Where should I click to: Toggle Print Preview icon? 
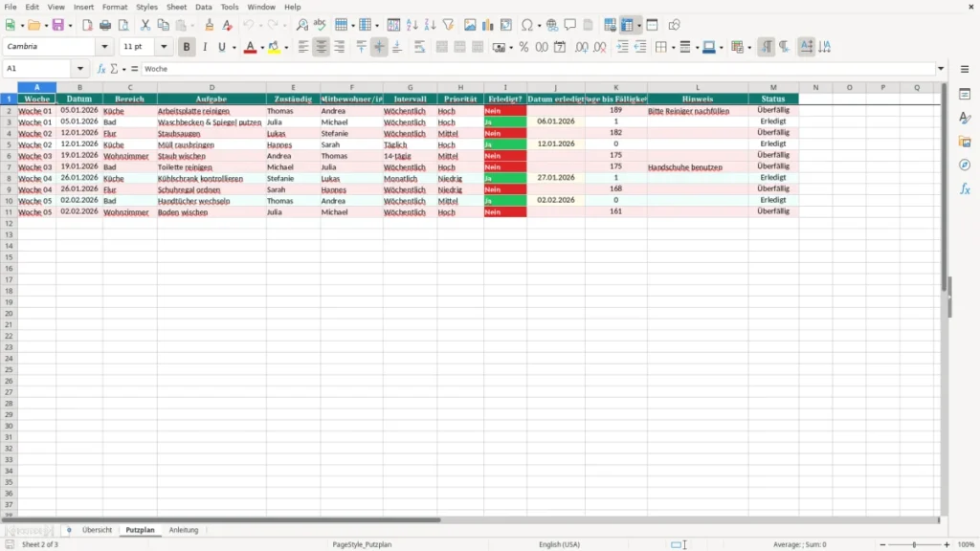(x=123, y=25)
